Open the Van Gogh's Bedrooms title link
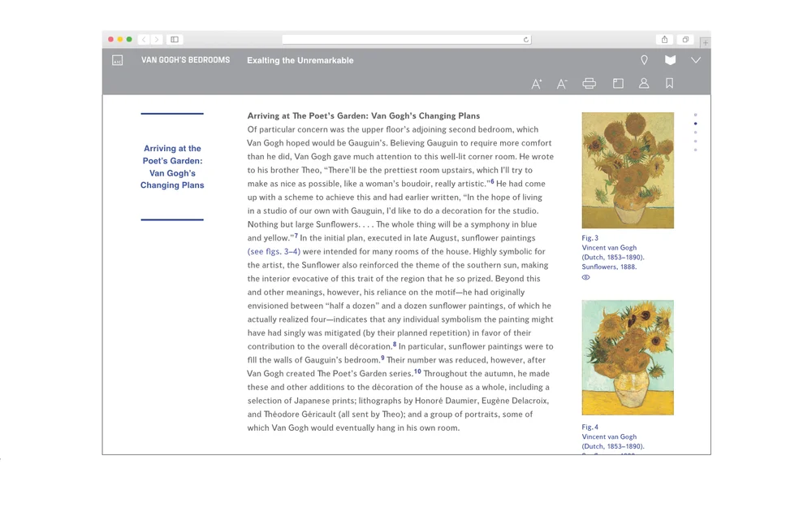812x508 pixels. tap(185, 60)
